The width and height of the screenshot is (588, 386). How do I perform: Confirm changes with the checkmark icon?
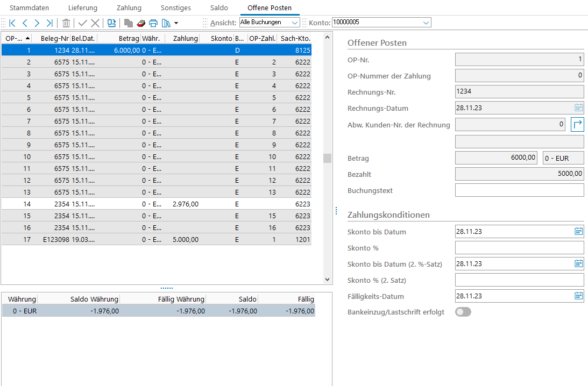(82, 23)
